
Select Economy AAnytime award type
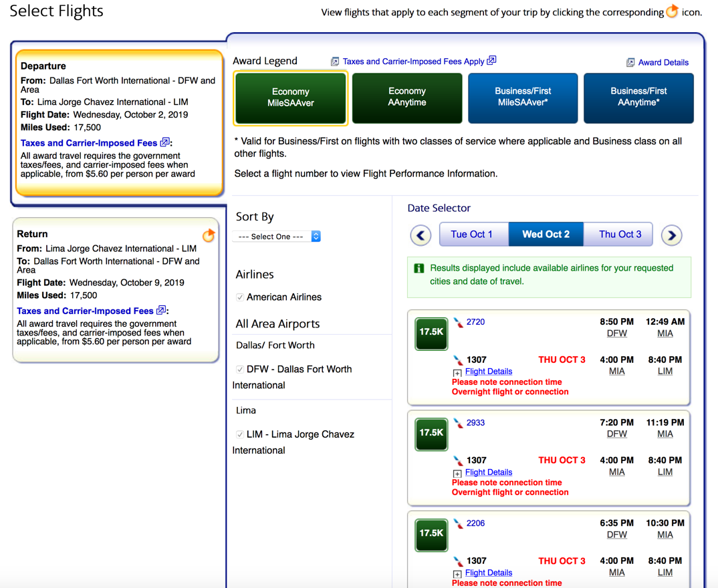tap(407, 98)
